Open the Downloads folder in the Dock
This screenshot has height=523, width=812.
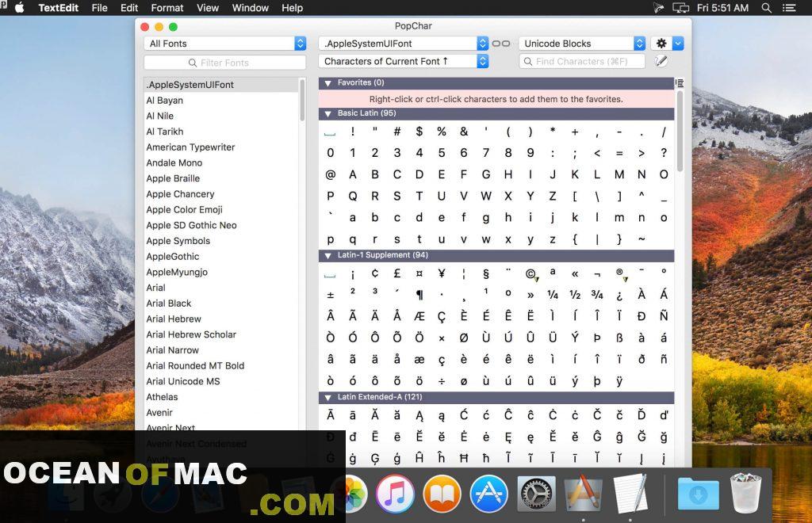click(x=698, y=493)
